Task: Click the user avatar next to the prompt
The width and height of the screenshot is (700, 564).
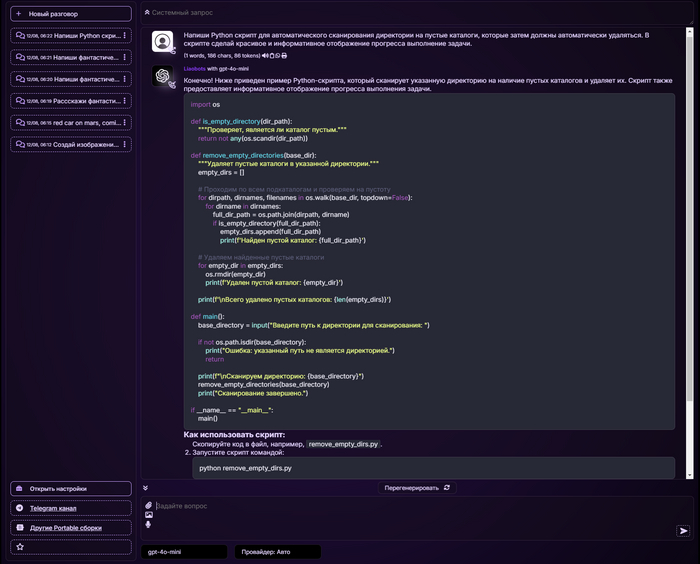Action: click(x=162, y=42)
